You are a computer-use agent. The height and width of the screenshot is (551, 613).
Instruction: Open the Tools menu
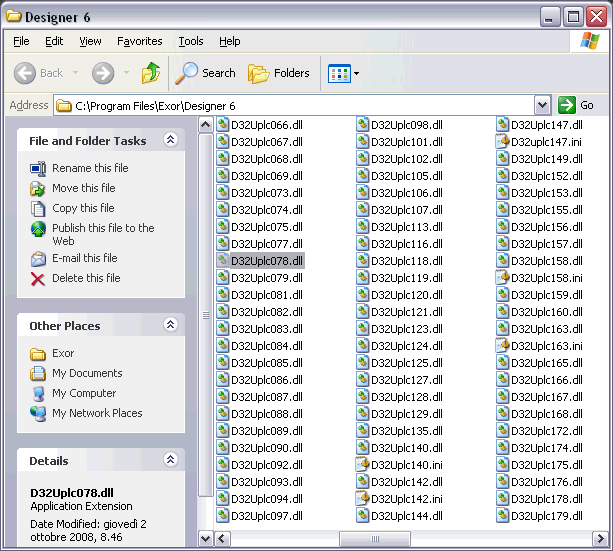pos(191,41)
